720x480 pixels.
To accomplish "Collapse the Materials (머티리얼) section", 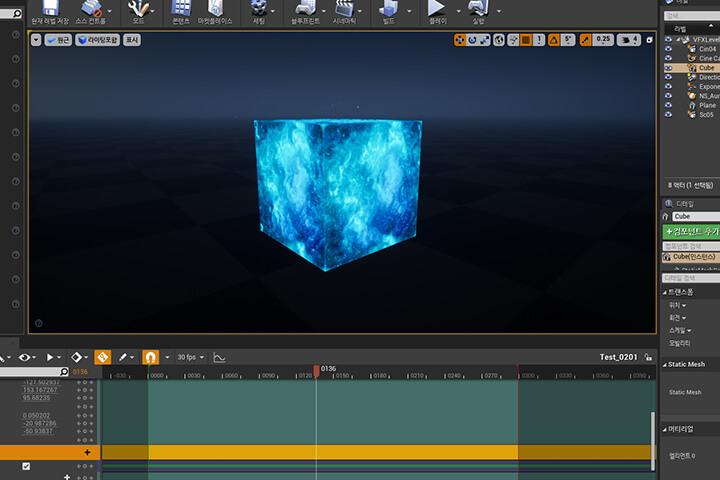I will (664, 429).
